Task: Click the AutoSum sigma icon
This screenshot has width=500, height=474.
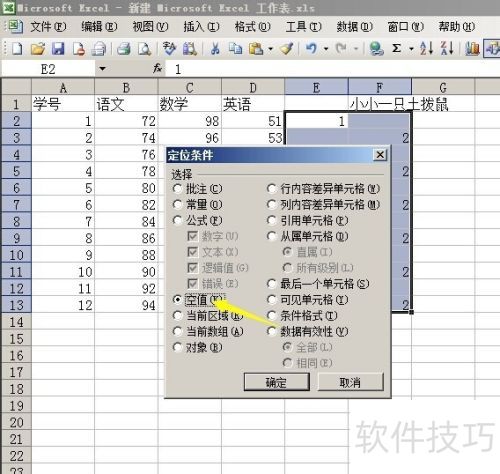Action: [396, 49]
